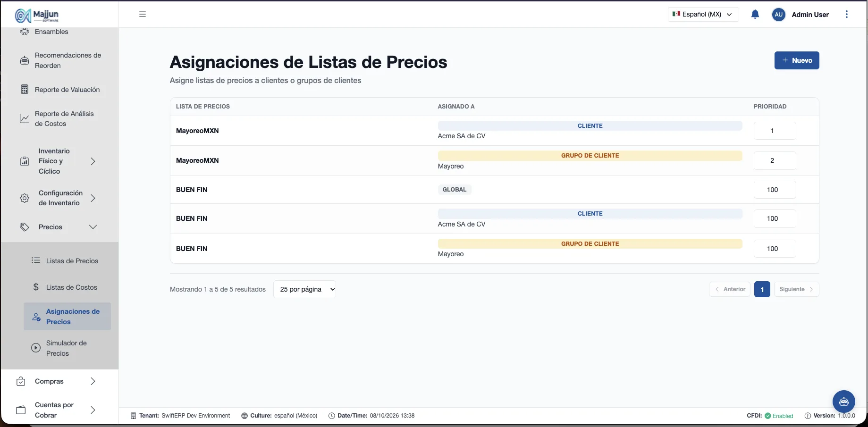Go to Listas de Costos

[72, 287]
